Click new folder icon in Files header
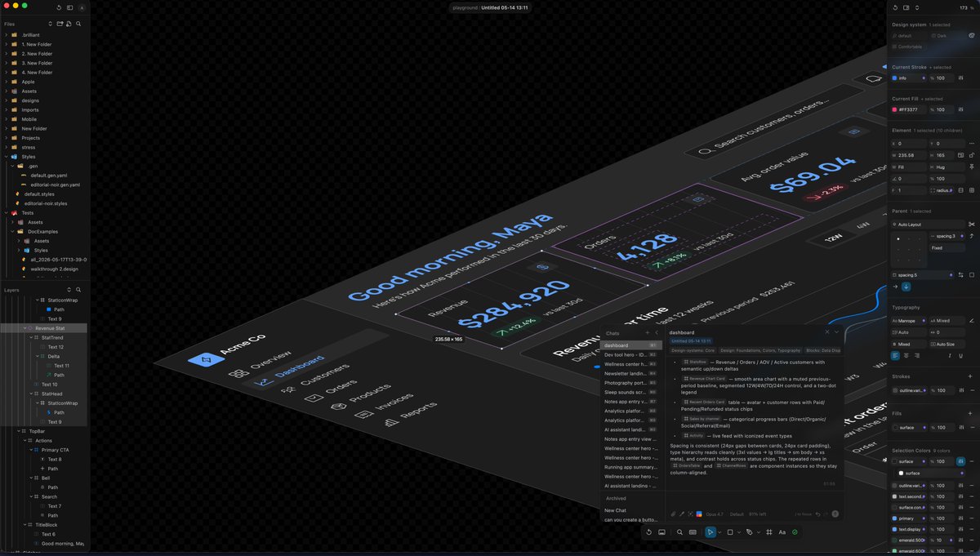Image resolution: width=980 pixels, height=556 pixels. click(60, 24)
